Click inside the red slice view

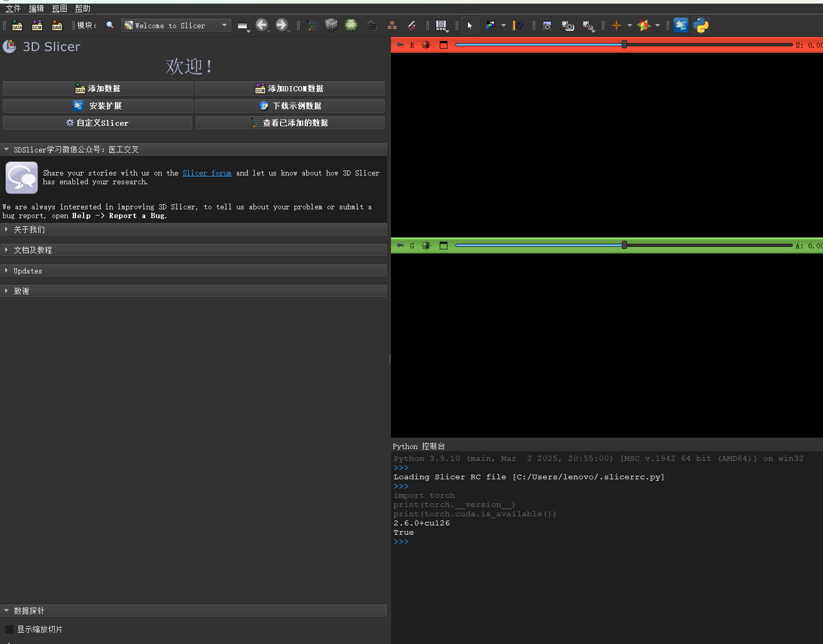pyautogui.click(x=607, y=145)
